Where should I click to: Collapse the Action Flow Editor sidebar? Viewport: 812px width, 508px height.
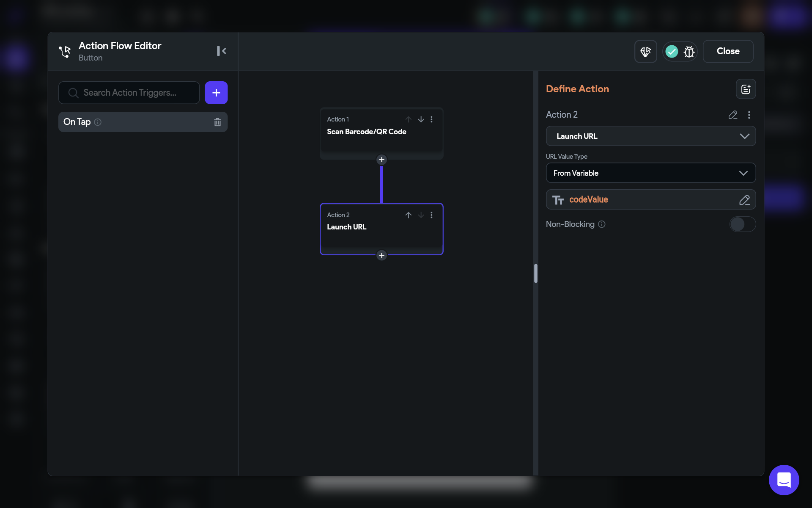point(221,51)
